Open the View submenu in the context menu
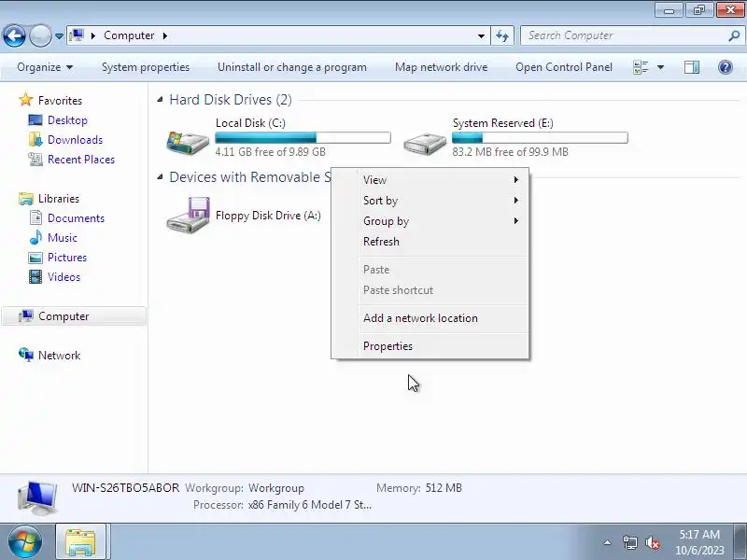 (x=430, y=180)
